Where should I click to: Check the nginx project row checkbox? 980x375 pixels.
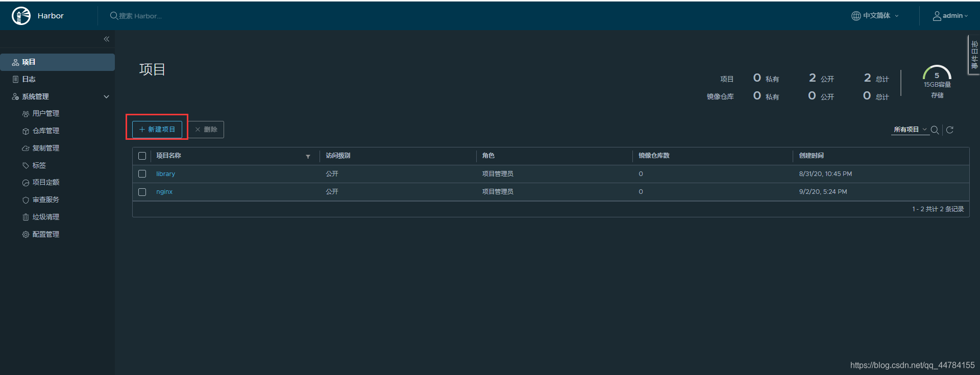pyautogui.click(x=142, y=192)
